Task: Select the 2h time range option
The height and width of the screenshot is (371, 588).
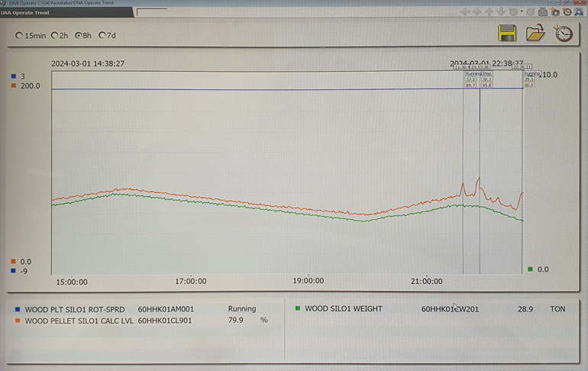Action: 55,36
